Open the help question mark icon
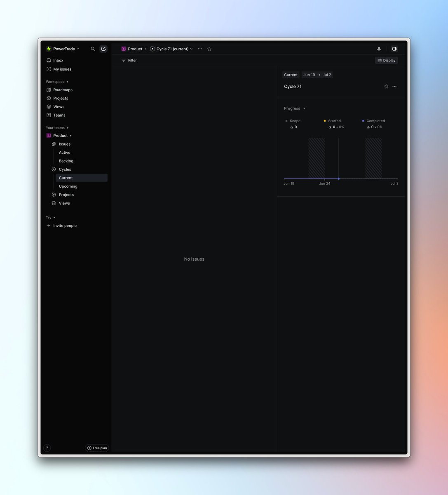 click(x=47, y=448)
